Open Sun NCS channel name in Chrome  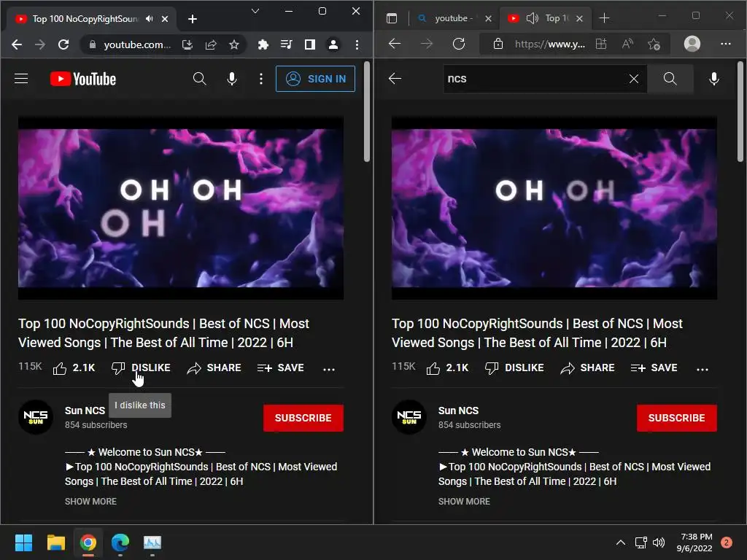click(x=85, y=411)
